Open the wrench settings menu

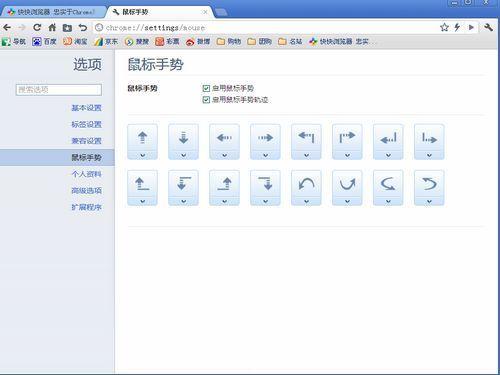point(489,27)
